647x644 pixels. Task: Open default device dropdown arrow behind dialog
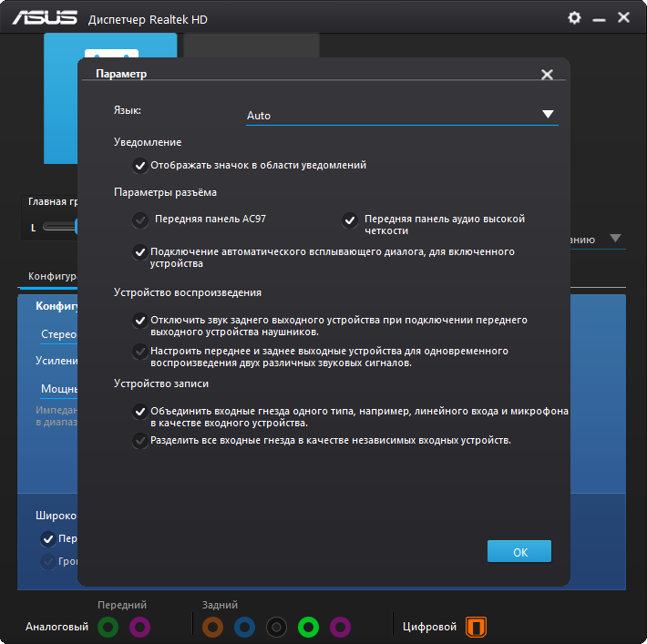tap(615, 239)
